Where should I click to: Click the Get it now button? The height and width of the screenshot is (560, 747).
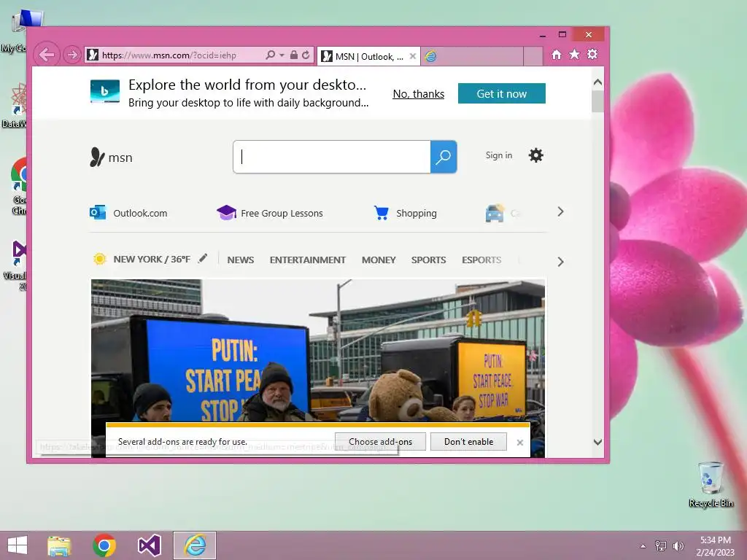502,93
